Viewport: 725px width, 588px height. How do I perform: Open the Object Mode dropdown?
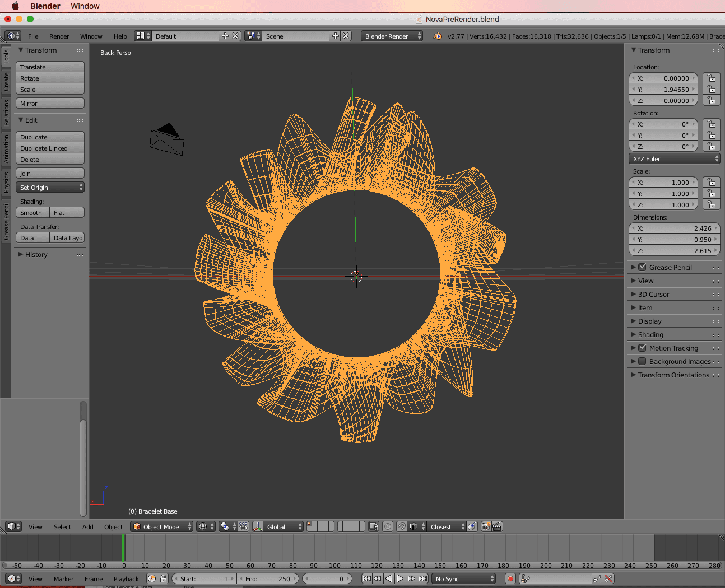click(x=161, y=526)
